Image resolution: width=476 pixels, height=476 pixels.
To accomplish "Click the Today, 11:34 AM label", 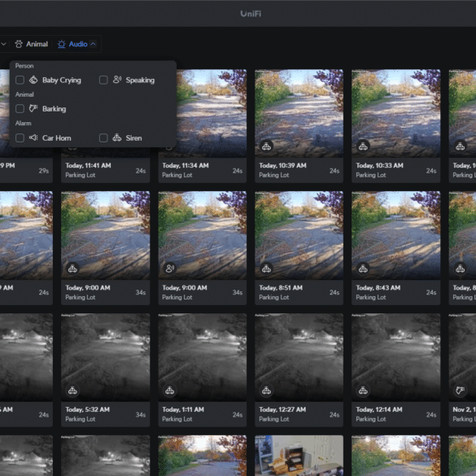I will click(186, 165).
